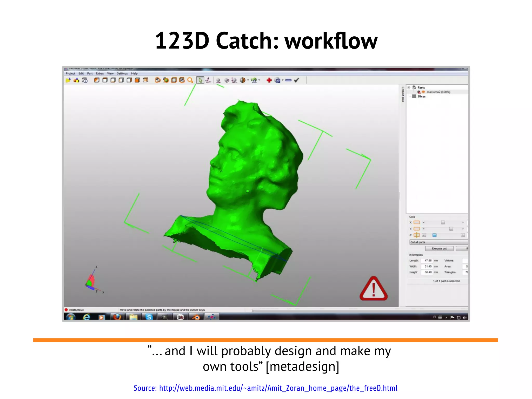Toggle the Z cut plane button

417,235
